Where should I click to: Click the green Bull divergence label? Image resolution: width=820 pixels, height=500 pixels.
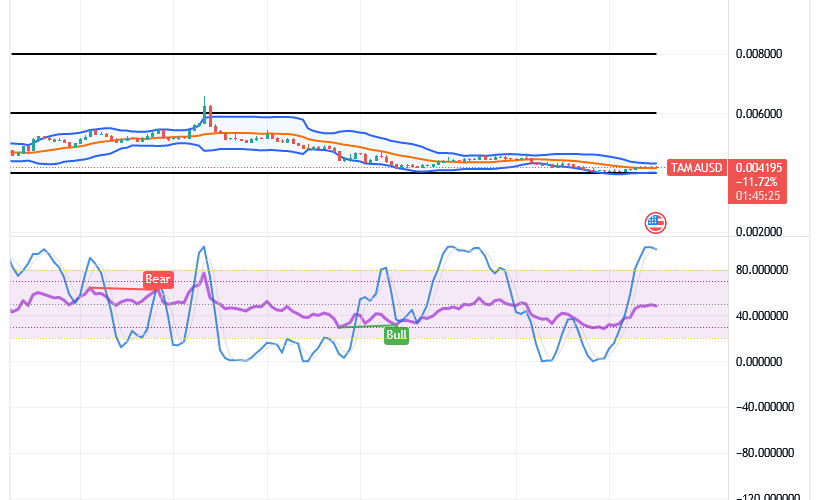point(396,335)
